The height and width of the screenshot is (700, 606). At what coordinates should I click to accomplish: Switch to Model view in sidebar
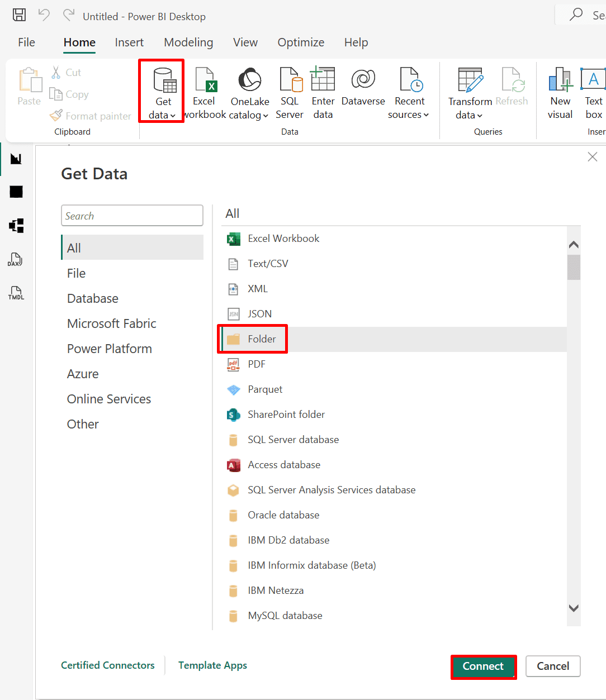(x=16, y=226)
